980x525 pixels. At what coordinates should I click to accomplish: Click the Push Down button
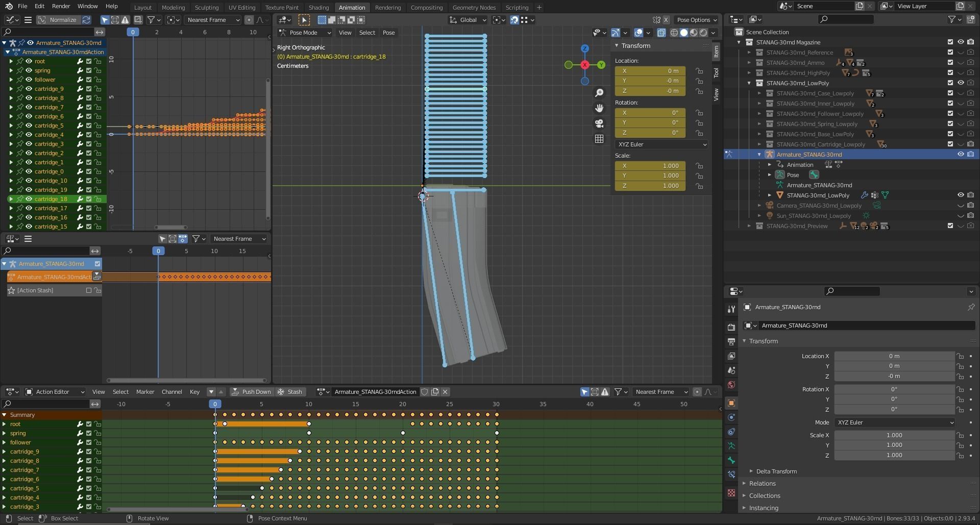(x=251, y=392)
